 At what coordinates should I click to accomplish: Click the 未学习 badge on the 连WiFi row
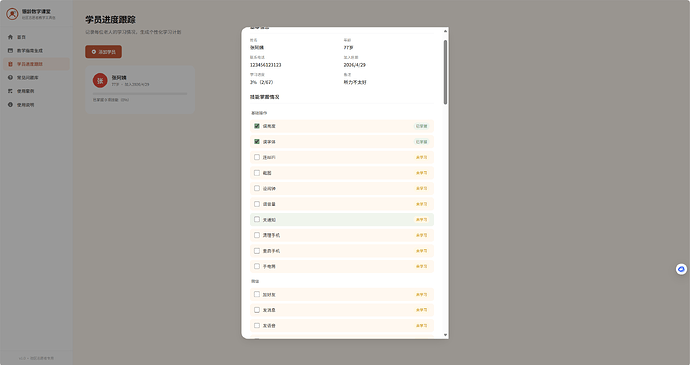click(x=422, y=157)
